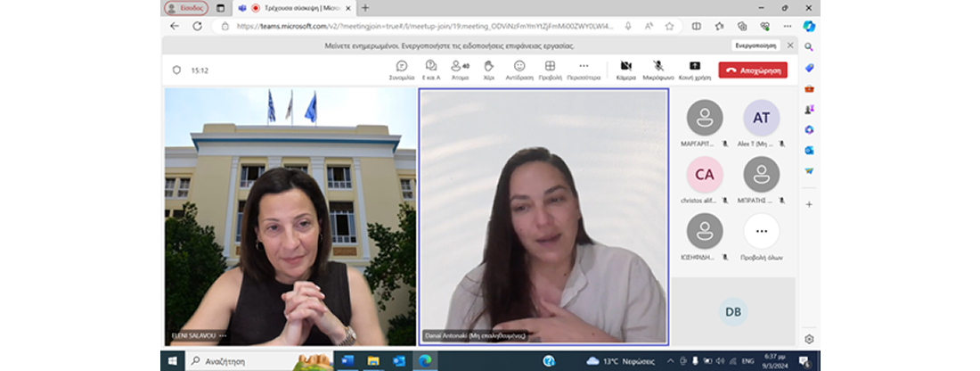980x371 pixels.
Task: Open the Edge sidebar search
Action: point(809,47)
